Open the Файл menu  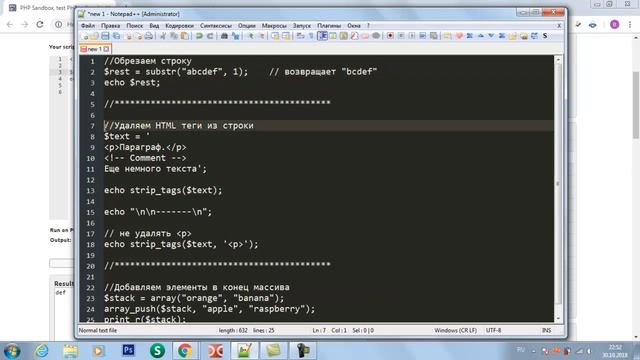pos(88,26)
